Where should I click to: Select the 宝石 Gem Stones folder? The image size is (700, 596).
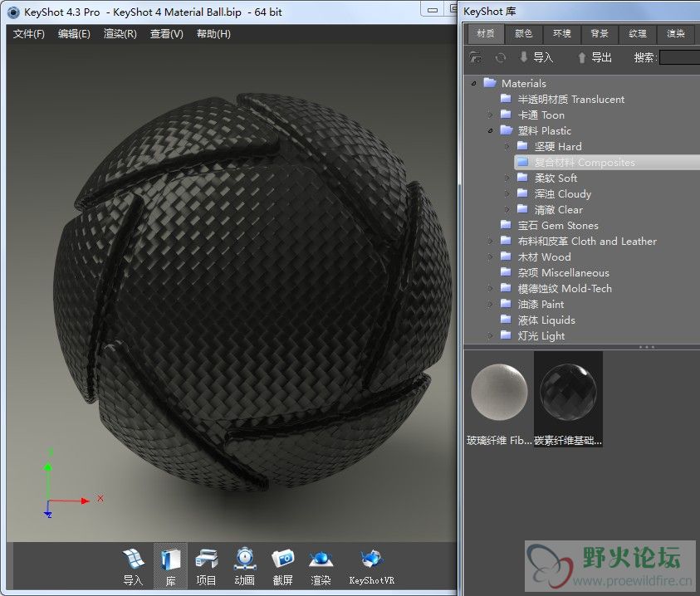point(550,226)
